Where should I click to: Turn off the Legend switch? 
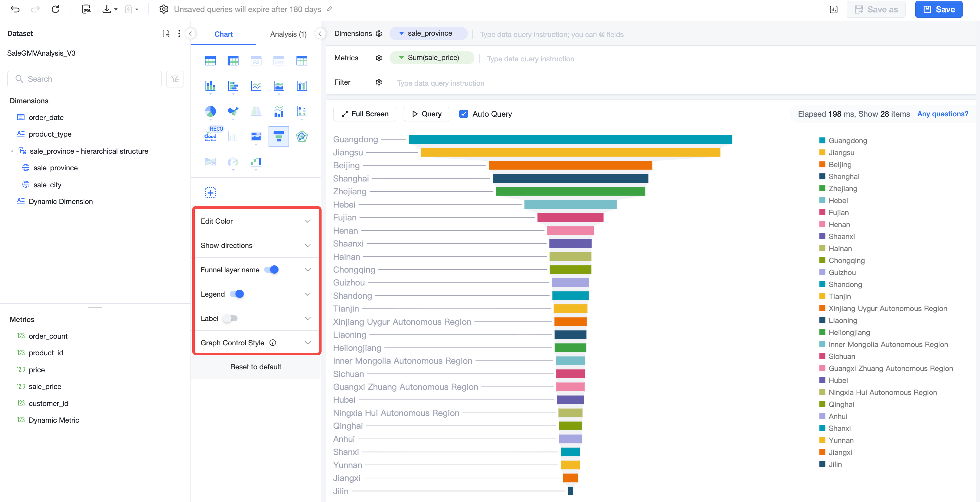[x=237, y=294]
